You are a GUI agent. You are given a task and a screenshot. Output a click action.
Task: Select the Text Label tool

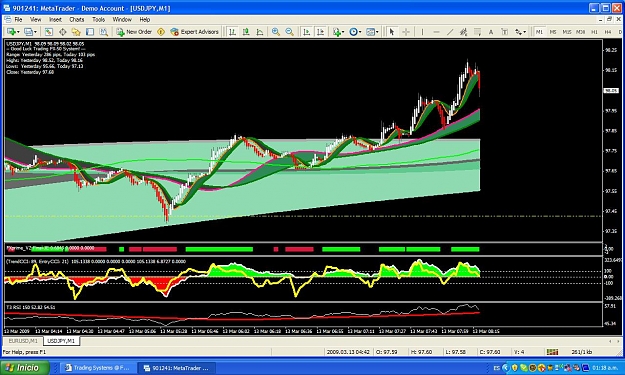504,32
